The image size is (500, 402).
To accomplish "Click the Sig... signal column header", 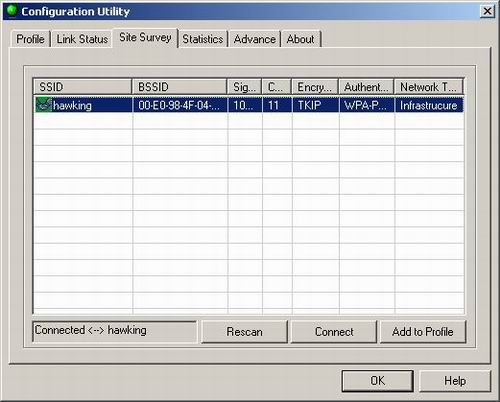I will coord(244,87).
